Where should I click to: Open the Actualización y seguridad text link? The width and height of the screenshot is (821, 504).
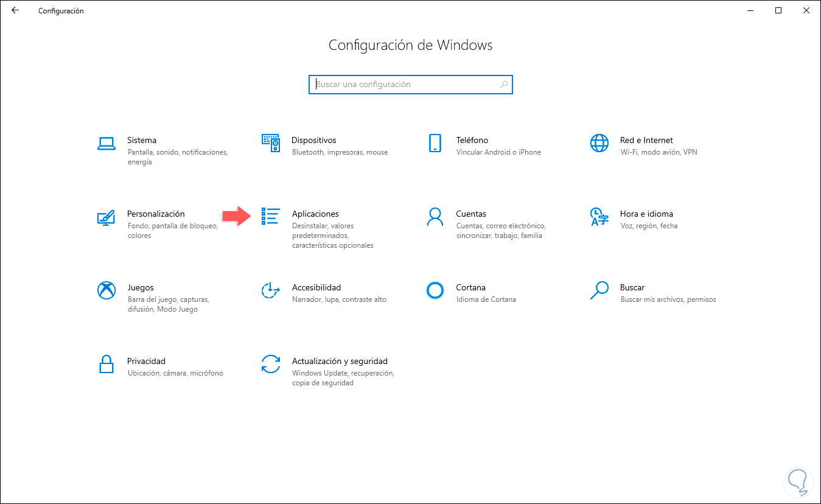click(x=340, y=361)
